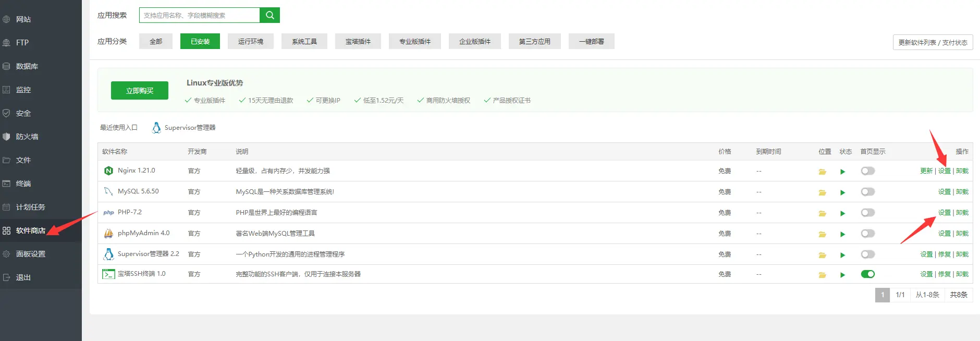Select the 宝塔插件 category tab

click(x=358, y=41)
